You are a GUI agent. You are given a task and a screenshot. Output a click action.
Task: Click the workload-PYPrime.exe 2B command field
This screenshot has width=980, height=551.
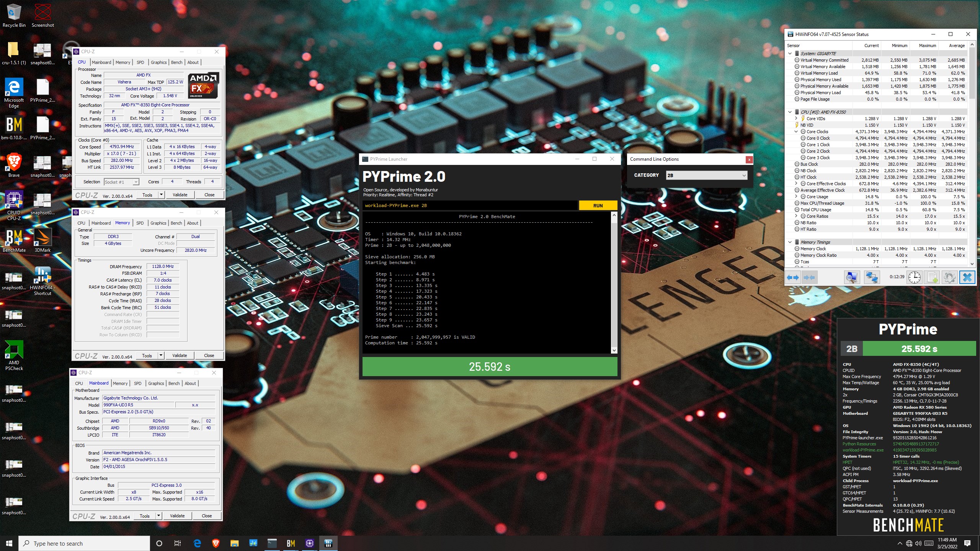470,205
